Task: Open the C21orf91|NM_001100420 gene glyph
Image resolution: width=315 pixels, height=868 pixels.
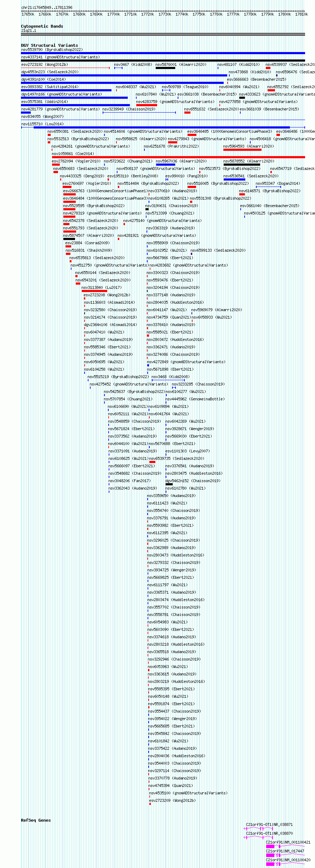Action: click(285, 864)
